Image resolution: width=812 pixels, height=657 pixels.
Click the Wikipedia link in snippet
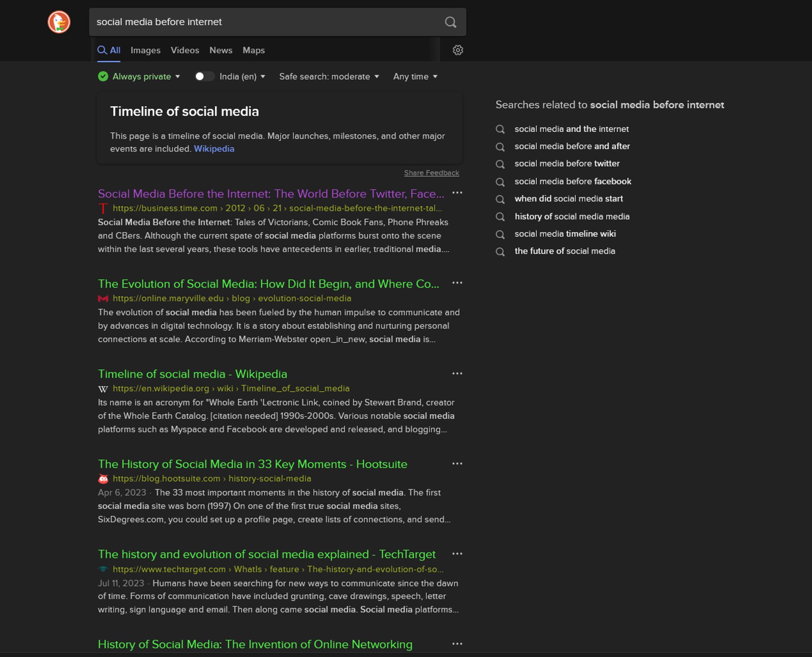[214, 149]
